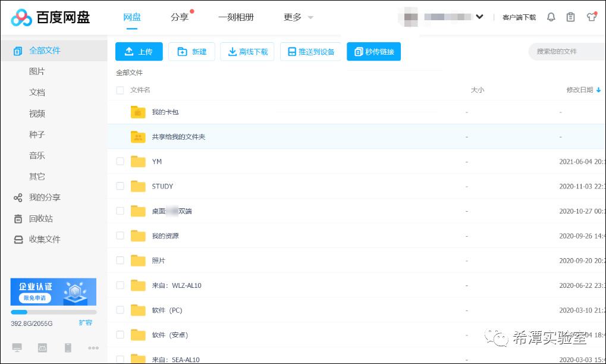
Task: Click the 上传 upload button
Action: coord(139,52)
